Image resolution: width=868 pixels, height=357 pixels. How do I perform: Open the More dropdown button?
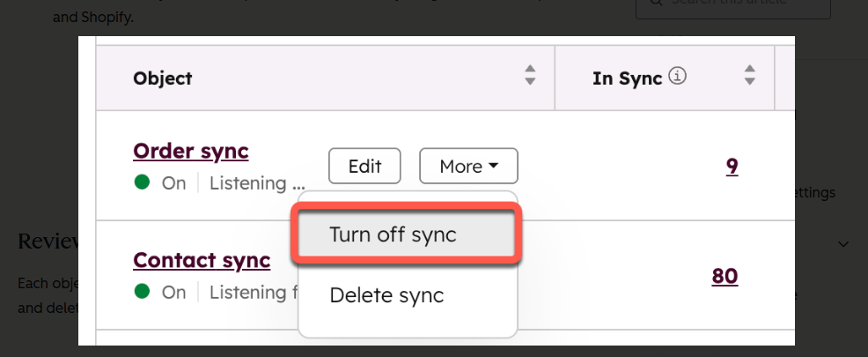pos(468,166)
